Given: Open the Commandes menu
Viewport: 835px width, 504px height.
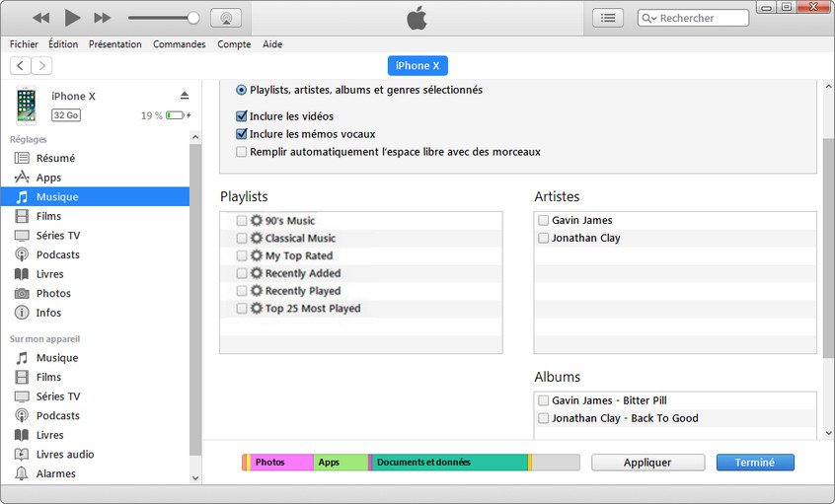Looking at the screenshot, I should click(179, 44).
